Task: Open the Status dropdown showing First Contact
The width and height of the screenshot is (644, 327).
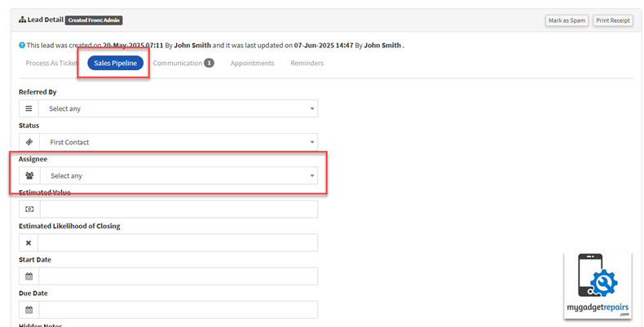Action: point(179,142)
